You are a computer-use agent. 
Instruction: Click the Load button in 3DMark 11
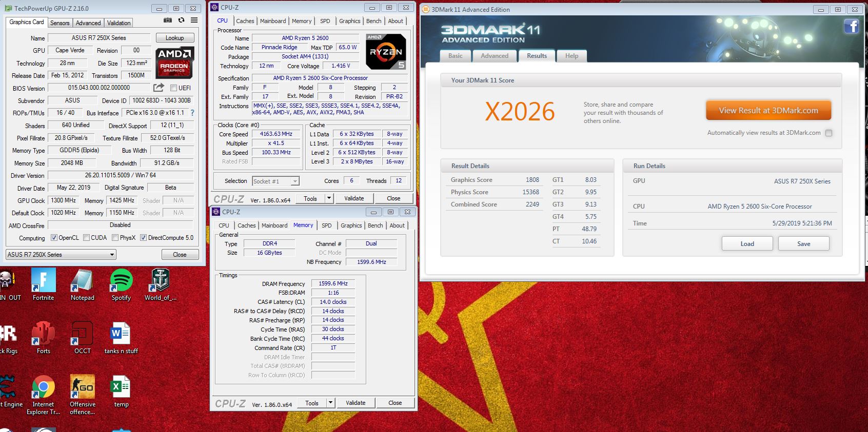click(747, 243)
